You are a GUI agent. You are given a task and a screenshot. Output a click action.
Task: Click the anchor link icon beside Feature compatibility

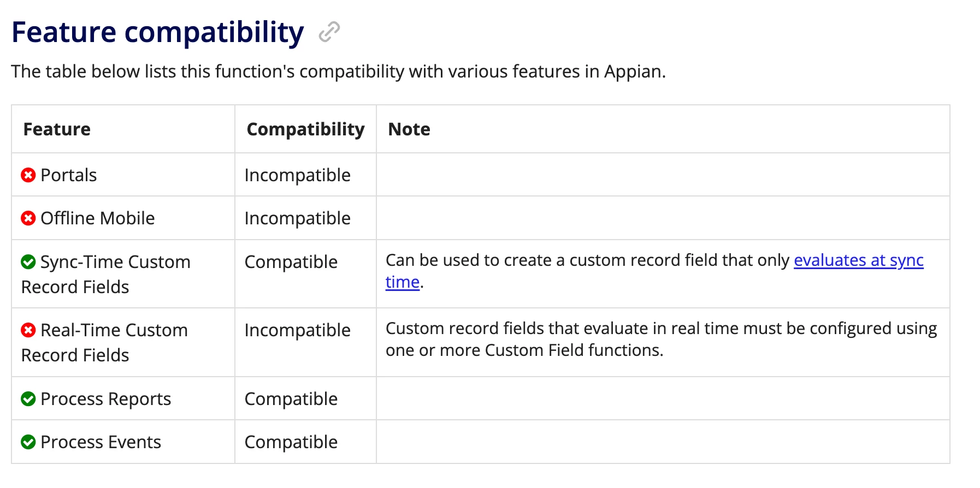point(329,32)
